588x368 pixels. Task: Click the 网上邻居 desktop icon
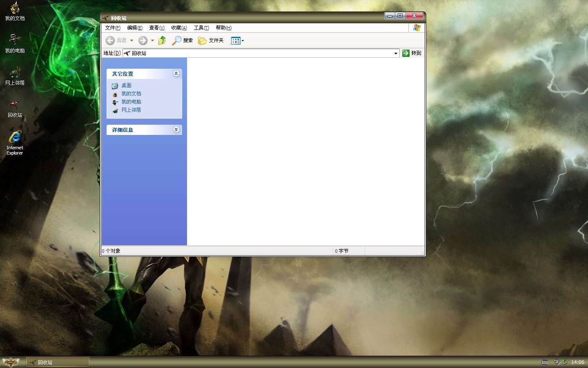(15, 76)
